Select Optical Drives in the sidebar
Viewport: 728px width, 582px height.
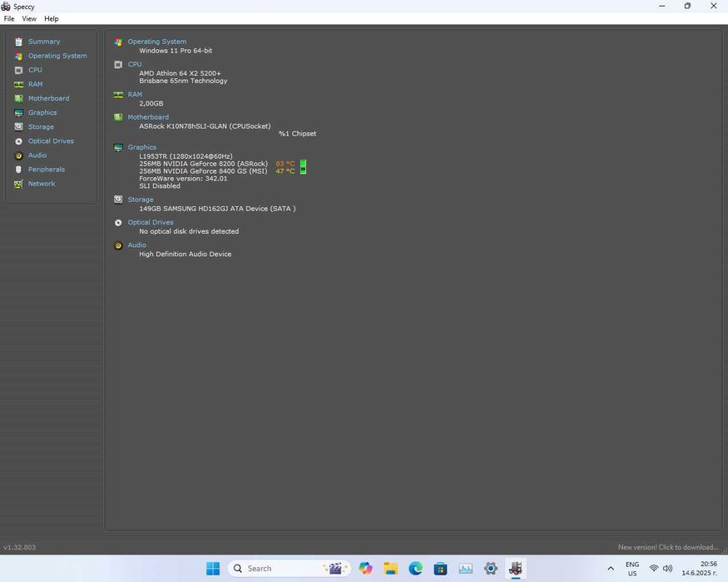[51, 141]
